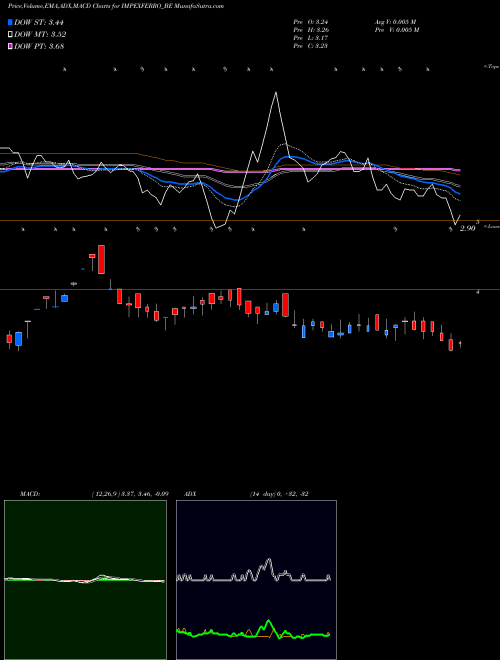Click the blue DOW ST legend swatch

tap(10, 22)
